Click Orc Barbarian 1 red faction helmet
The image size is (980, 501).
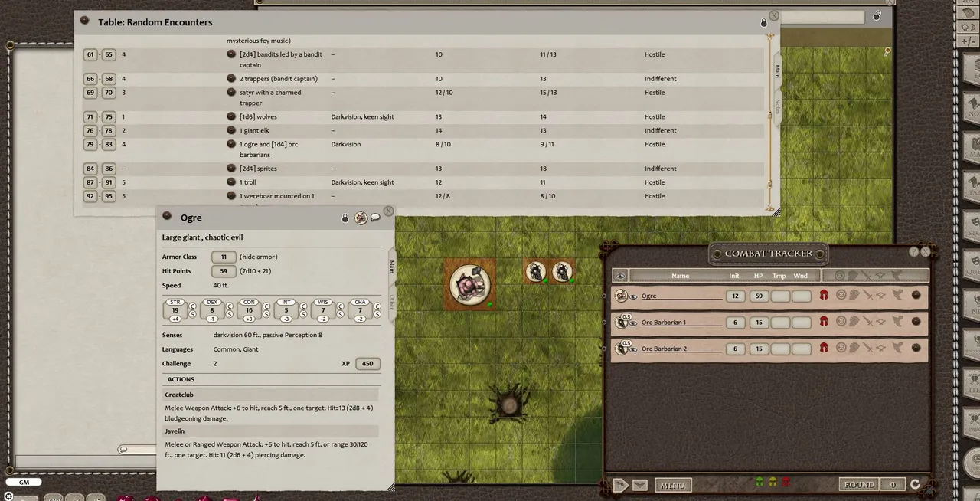[x=824, y=322]
